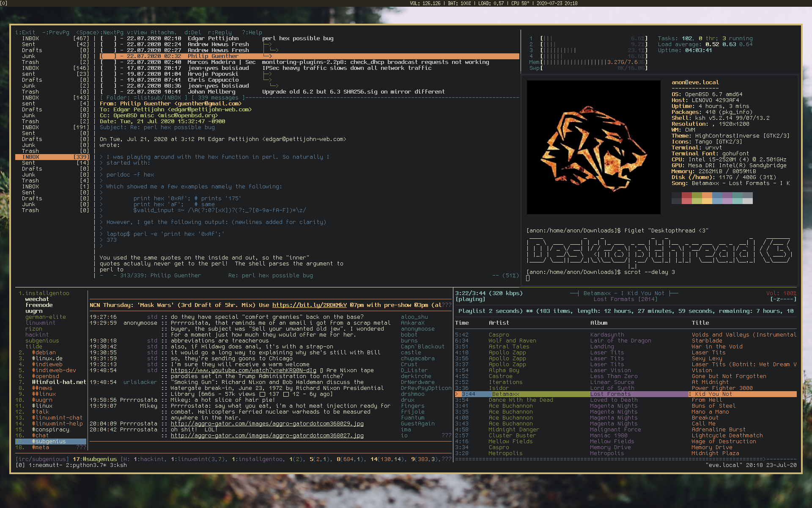The height and width of the screenshot is (508, 812).
Task: Select the highlighted #subgenius buffer
Action: (x=51, y=441)
